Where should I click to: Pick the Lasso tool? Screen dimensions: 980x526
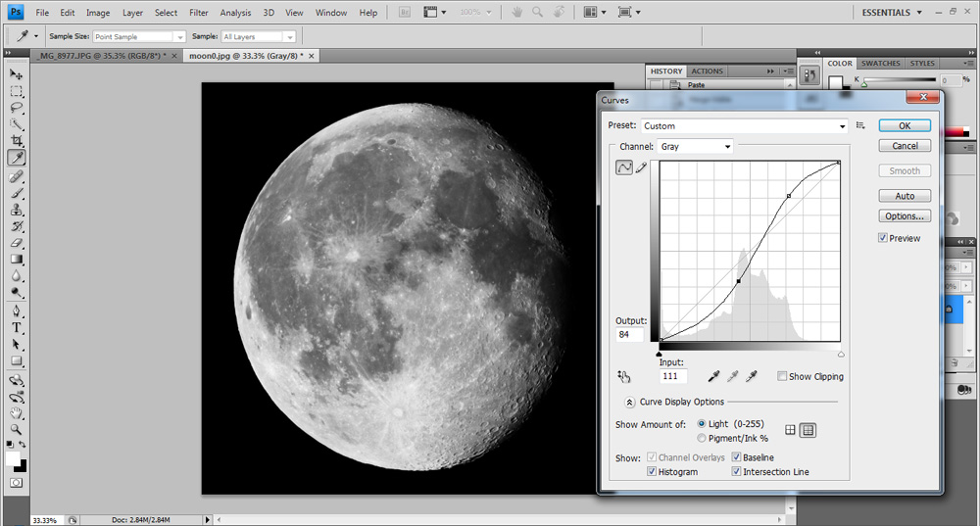[x=17, y=108]
